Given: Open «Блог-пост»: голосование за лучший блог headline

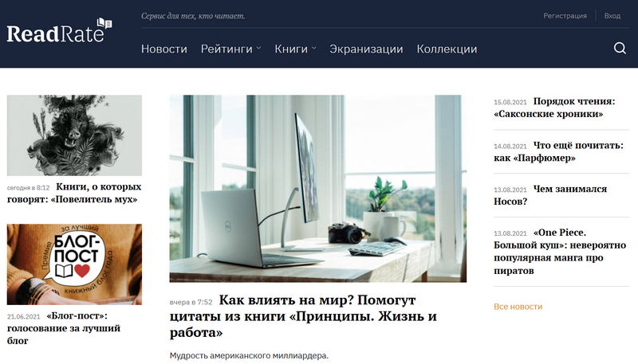Looking at the screenshot, I should 64,328.
